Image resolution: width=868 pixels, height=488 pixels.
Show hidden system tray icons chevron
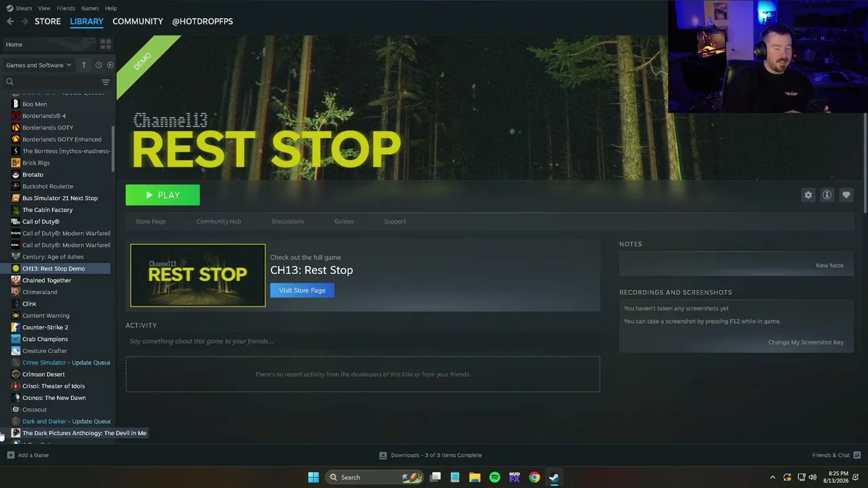click(x=772, y=477)
